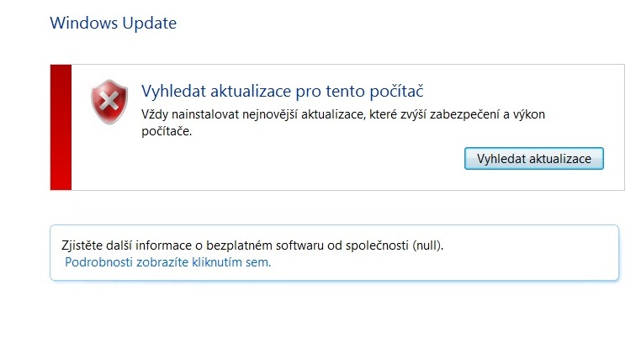Click the words "tento počítač" in the heading

click(x=384, y=91)
